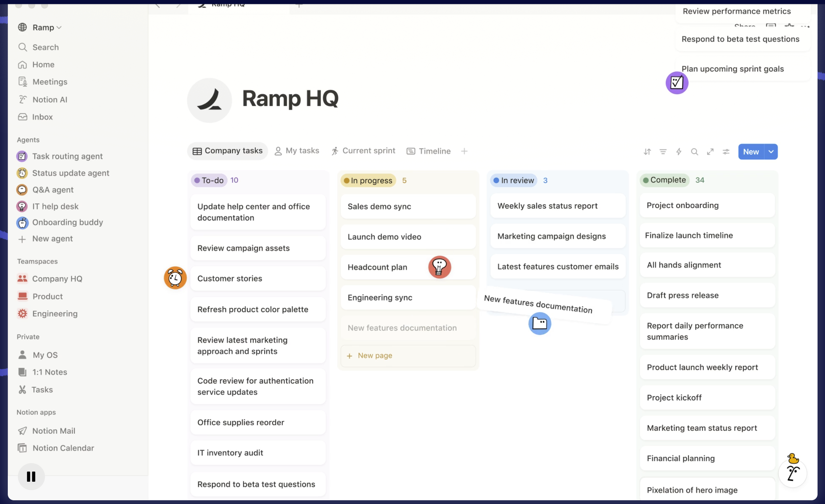Click the purple checkbox agent avatar
This screenshot has width=825, height=504.
pyautogui.click(x=677, y=83)
